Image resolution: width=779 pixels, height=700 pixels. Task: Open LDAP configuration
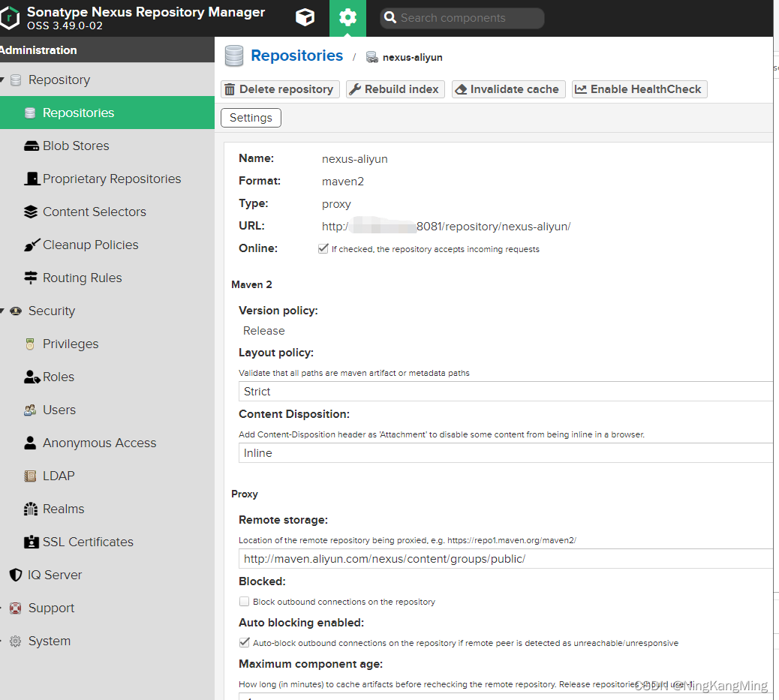coord(59,476)
